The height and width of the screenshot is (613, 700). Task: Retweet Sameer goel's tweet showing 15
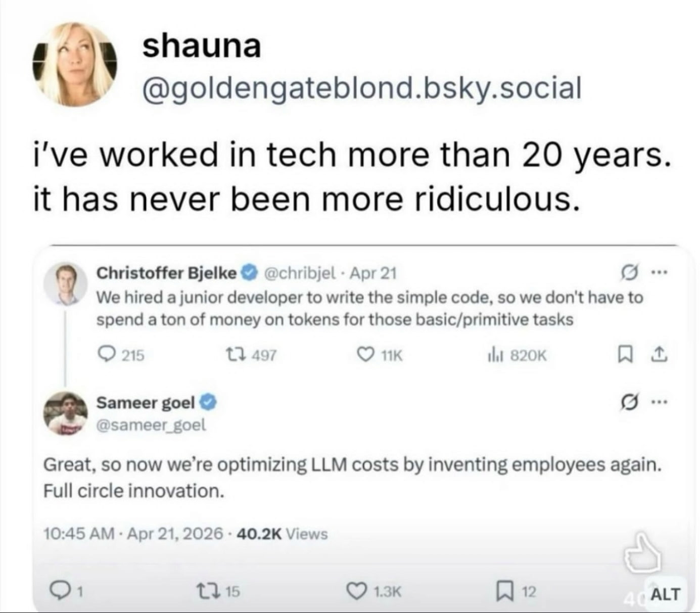[206, 590]
